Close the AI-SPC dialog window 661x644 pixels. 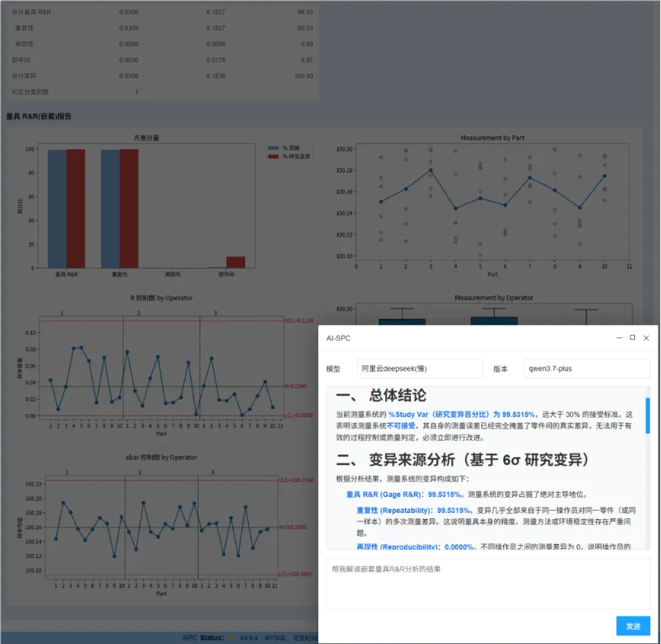646,338
